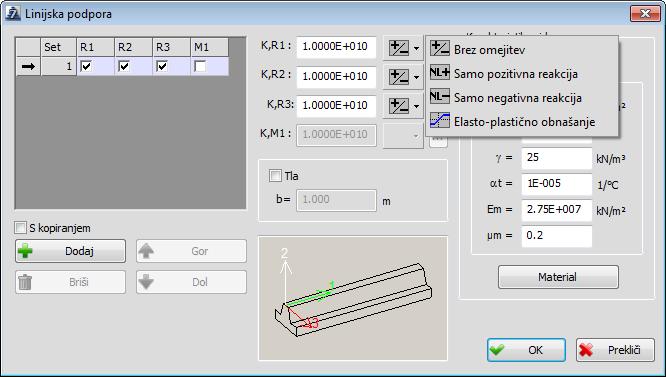Choose the NL+ positive reaction icon

[x=440, y=73]
